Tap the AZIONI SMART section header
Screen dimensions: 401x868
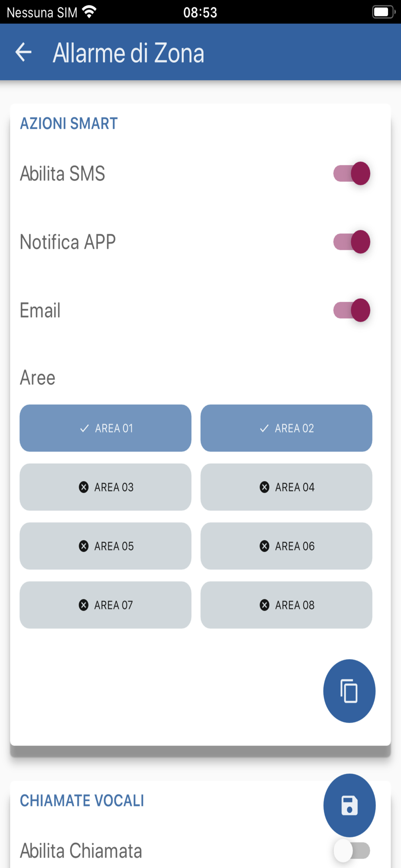tap(69, 124)
